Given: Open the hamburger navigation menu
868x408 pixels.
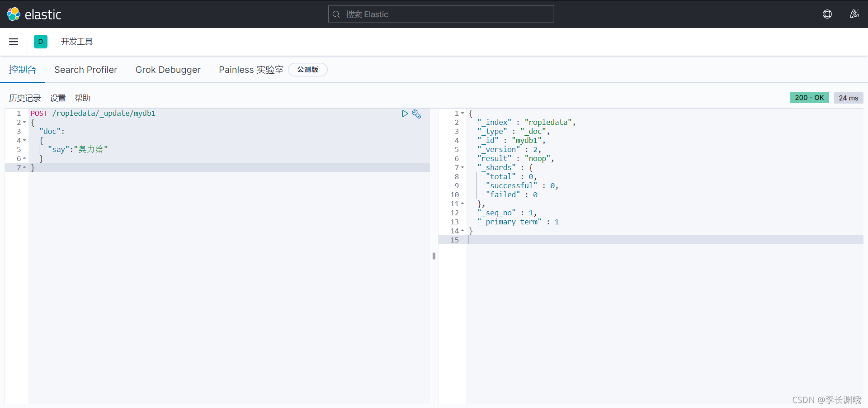Looking at the screenshot, I should 14,42.
